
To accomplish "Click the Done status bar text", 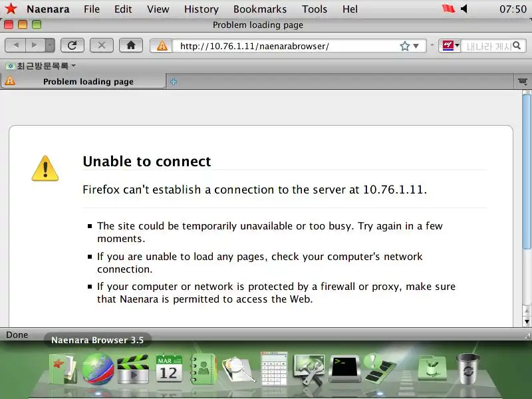I will (17, 335).
